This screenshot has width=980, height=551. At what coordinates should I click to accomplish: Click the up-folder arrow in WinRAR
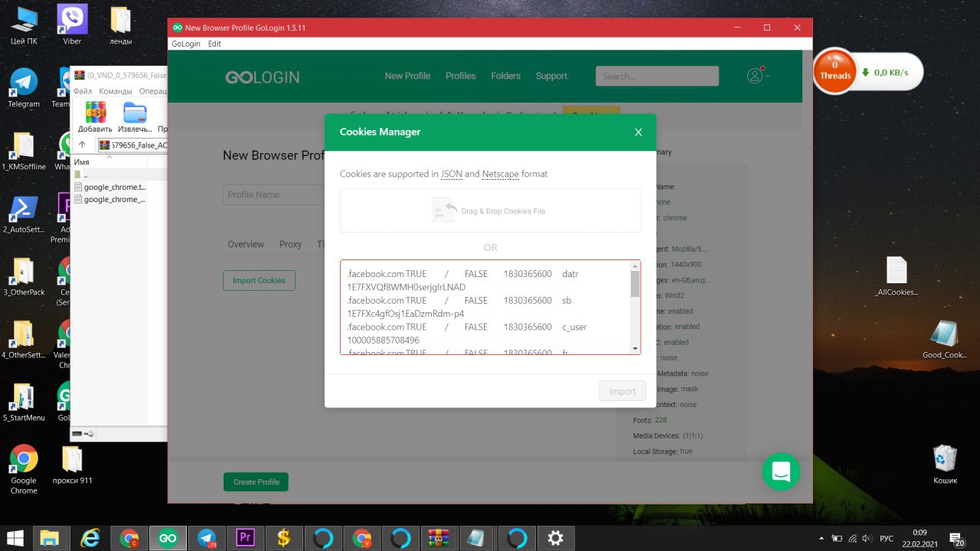tap(83, 145)
